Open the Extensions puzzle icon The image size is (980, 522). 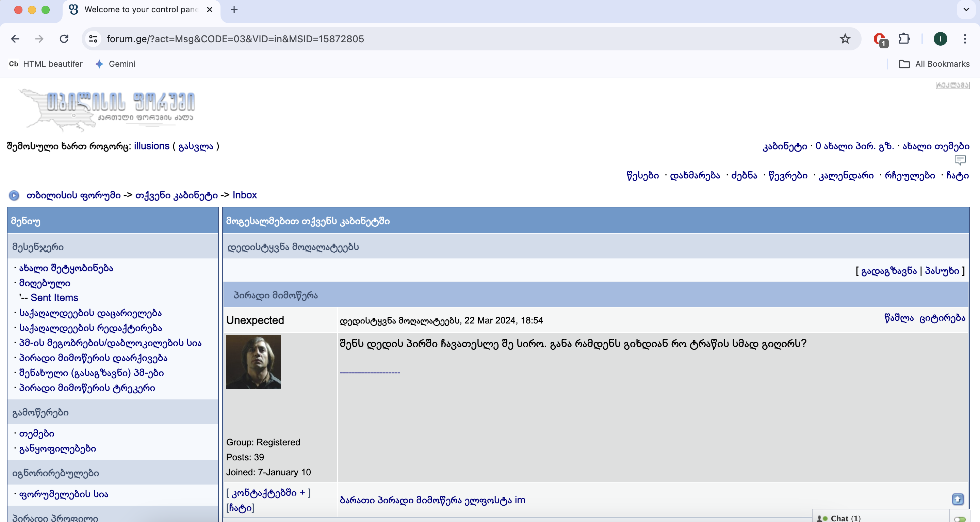[x=904, y=39]
